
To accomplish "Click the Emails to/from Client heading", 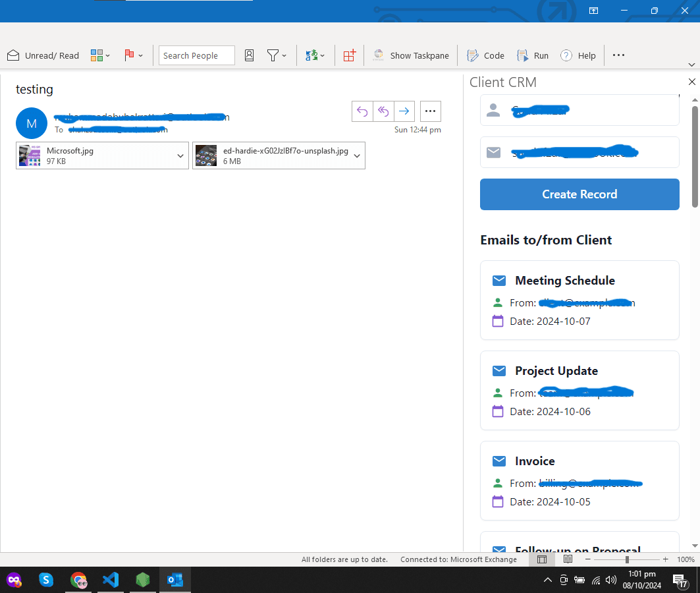I will [x=545, y=240].
